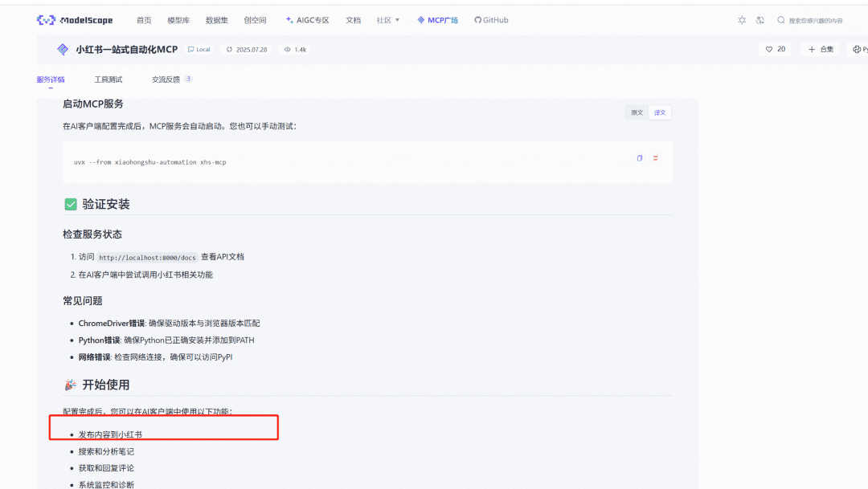Click the Local tag beside the title
Viewport: 868px width, 489px height.
[199, 49]
